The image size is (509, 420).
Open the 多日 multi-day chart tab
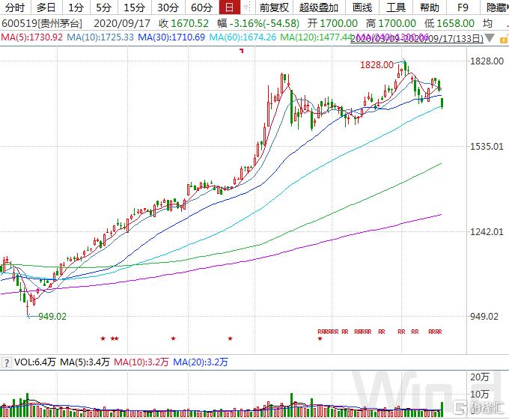pos(46,7)
